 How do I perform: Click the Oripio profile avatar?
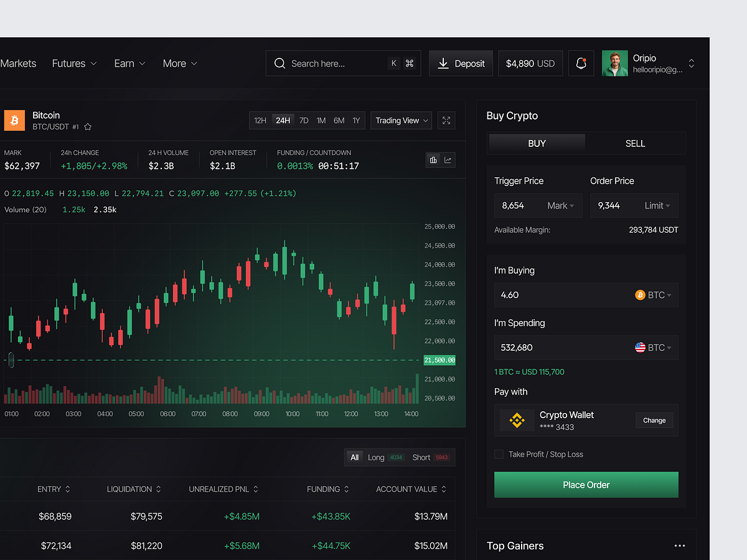coord(615,63)
